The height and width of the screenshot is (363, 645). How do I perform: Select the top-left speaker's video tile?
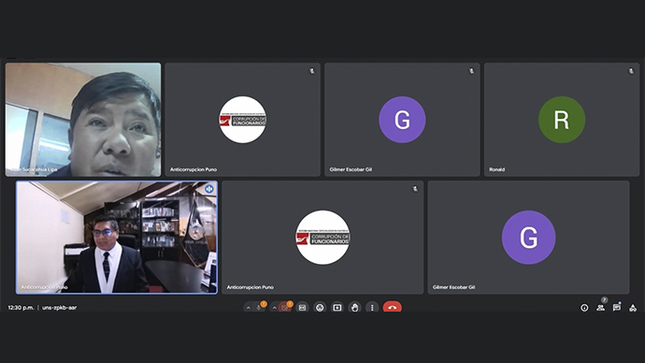point(83,119)
